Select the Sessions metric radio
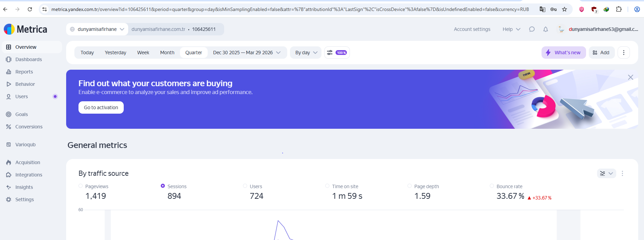Viewport: 644px width, 240px height. [163, 186]
